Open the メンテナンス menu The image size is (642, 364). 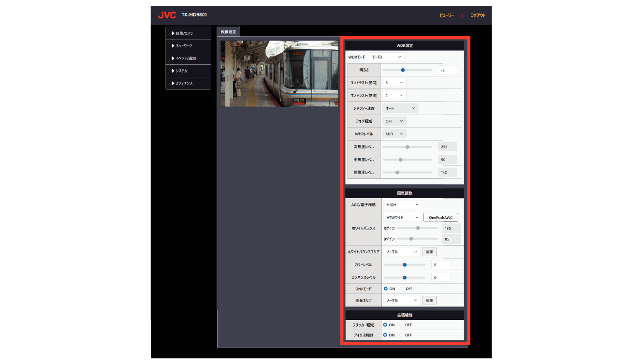pyautogui.click(x=188, y=84)
